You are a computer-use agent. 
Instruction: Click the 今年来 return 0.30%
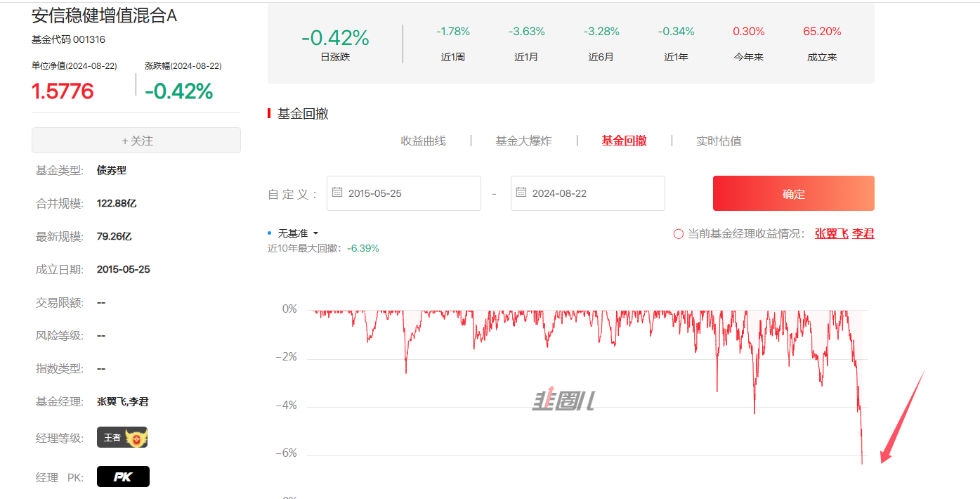click(749, 32)
